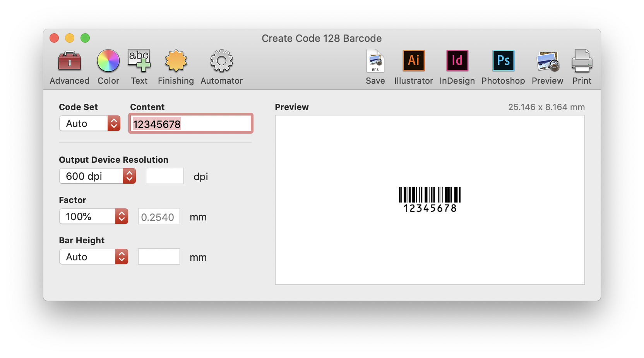Open the Bar Height Auto dropdown
This screenshot has height=358, width=644.
(x=94, y=257)
